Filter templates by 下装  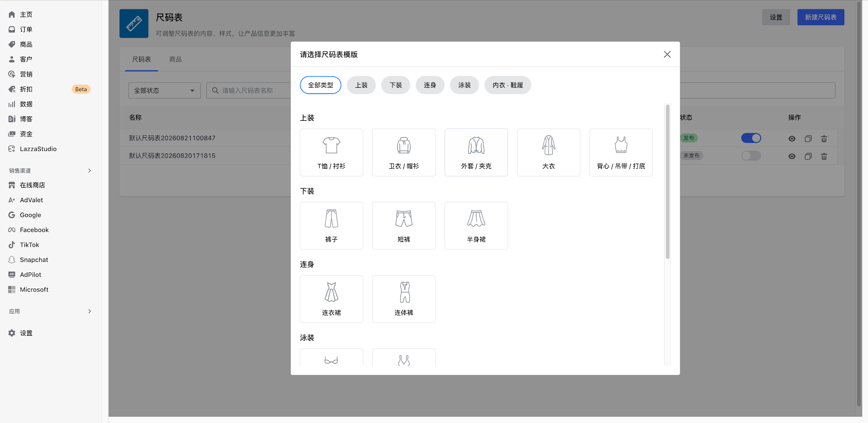pos(396,85)
